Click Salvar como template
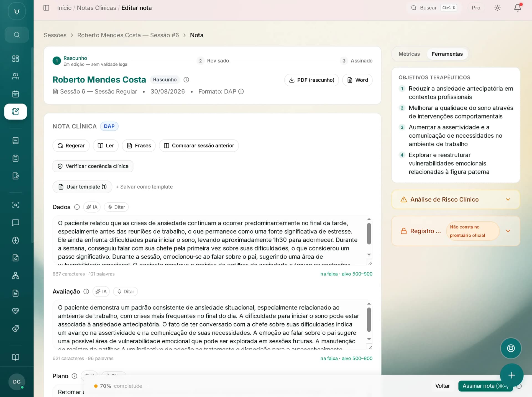Viewport: 532px width, 397px height. pos(144,187)
